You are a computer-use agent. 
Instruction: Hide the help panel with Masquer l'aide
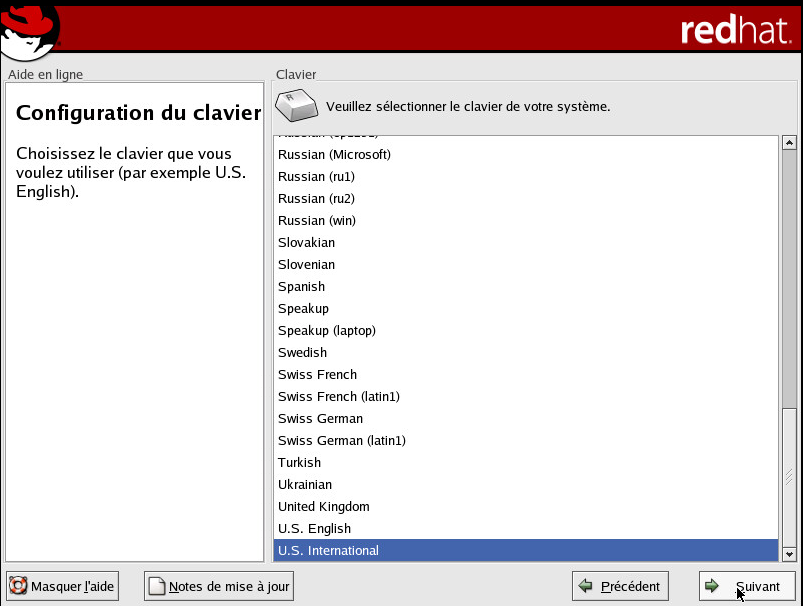tap(62, 586)
